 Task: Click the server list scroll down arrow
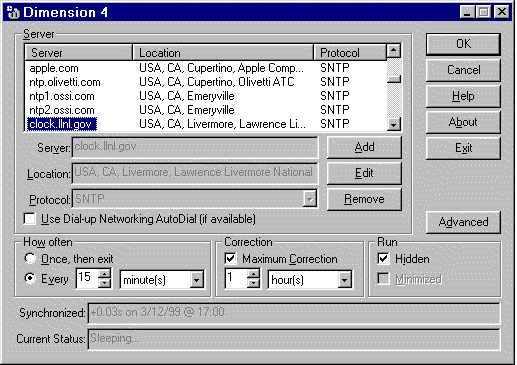tap(394, 124)
